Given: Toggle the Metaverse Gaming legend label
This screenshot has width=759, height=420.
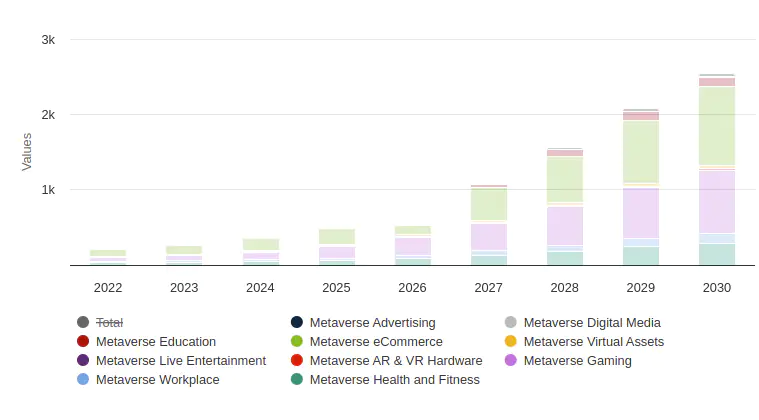Looking at the screenshot, I should [x=577, y=360].
